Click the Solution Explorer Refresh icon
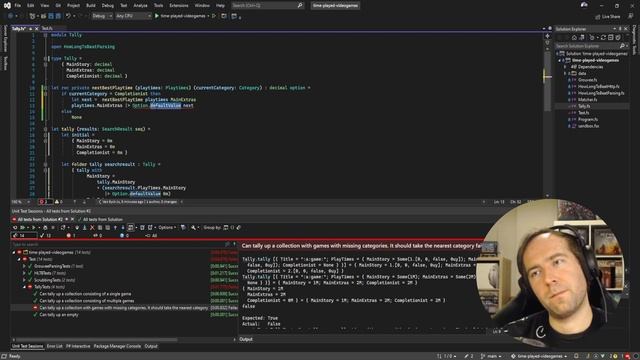640x360 pixels. point(602,38)
